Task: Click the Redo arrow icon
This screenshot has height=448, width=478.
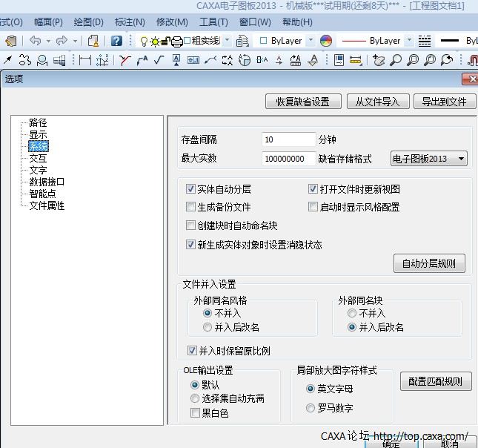Action: click(x=62, y=41)
